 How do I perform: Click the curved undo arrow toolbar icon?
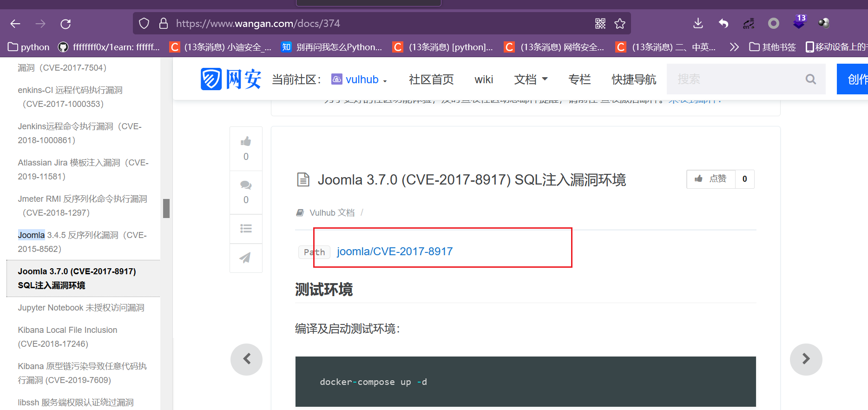(723, 23)
